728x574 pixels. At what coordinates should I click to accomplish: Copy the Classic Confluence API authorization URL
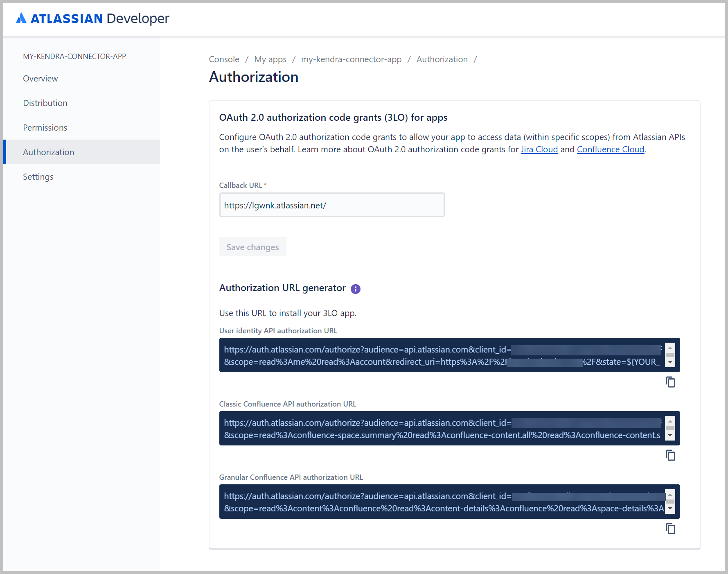point(670,455)
